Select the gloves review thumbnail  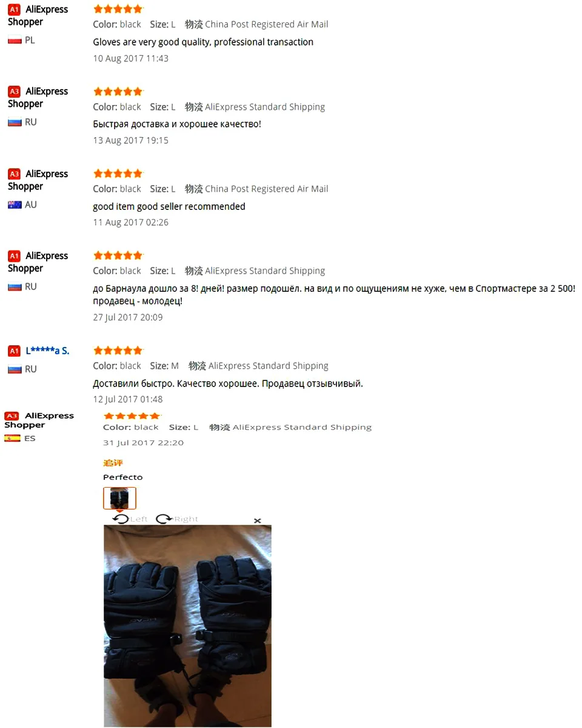(119, 499)
